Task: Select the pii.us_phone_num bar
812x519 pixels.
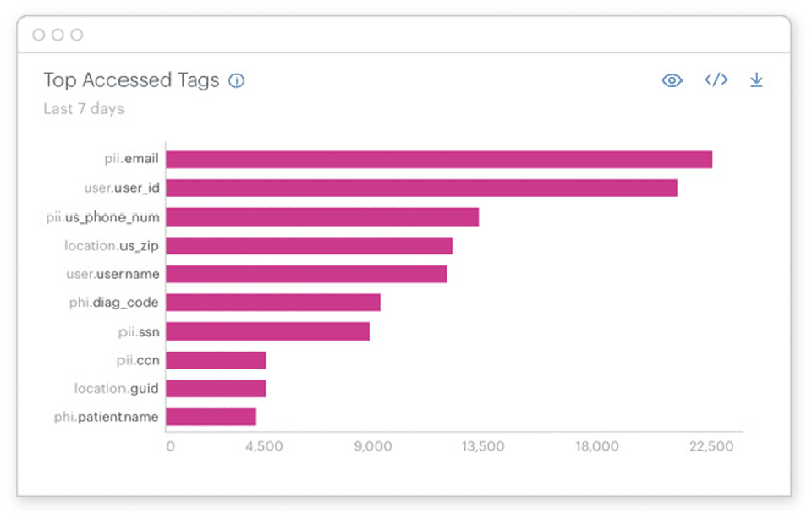Action: pos(322,216)
